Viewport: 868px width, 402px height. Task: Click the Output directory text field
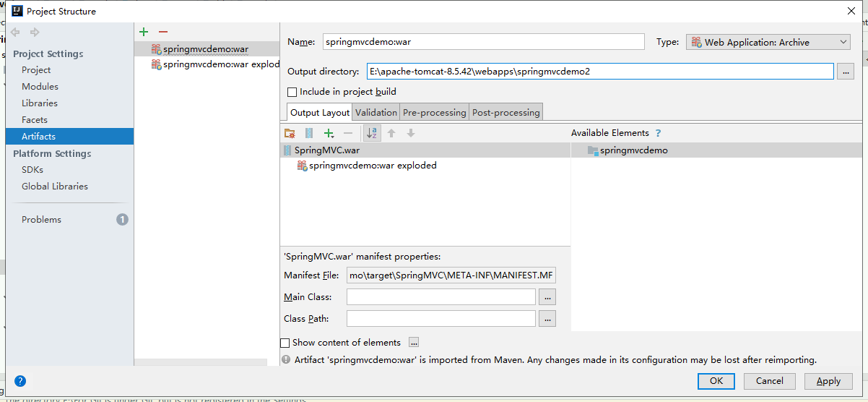coord(600,72)
